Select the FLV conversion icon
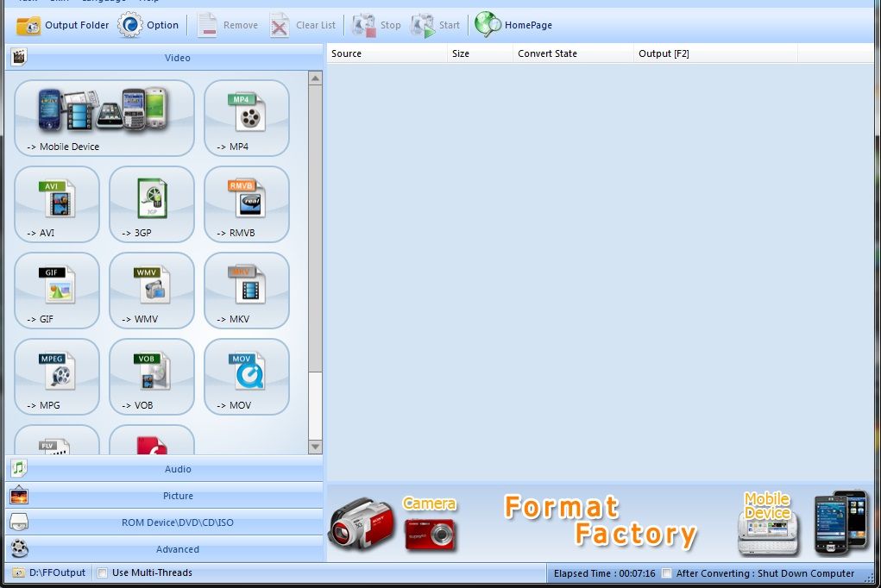The width and height of the screenshot is (881, 588). click(x=57, y=441)
